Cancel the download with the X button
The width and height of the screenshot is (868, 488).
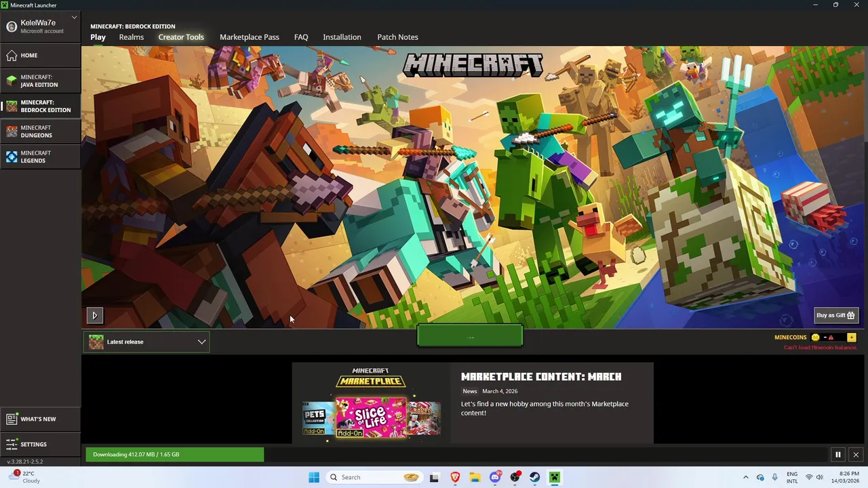(856, 455)
